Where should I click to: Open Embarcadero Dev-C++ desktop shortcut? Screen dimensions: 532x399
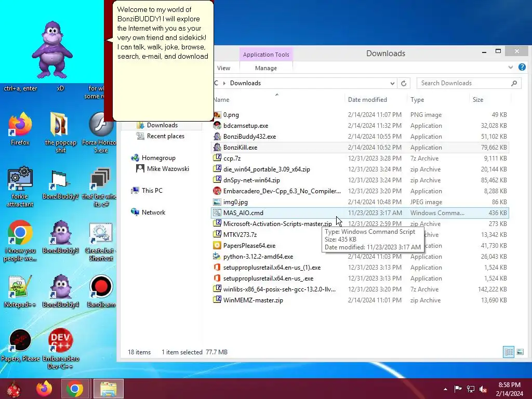[60, 348]
